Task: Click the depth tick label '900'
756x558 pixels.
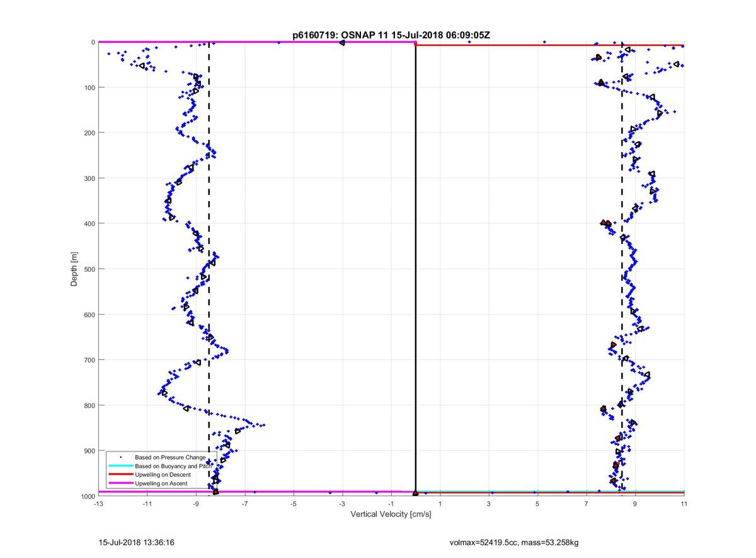Action: click(x=89, y=451)
